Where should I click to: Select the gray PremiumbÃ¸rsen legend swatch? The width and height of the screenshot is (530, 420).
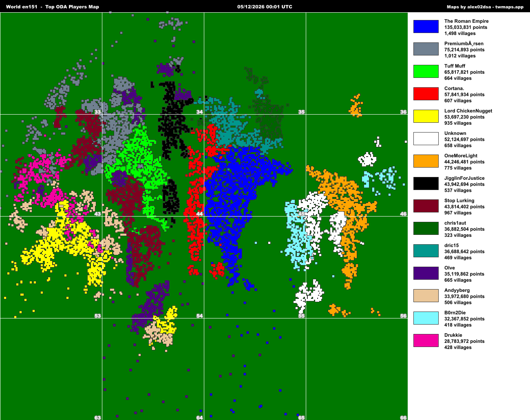pyautogui.click(x=426, y=49)
